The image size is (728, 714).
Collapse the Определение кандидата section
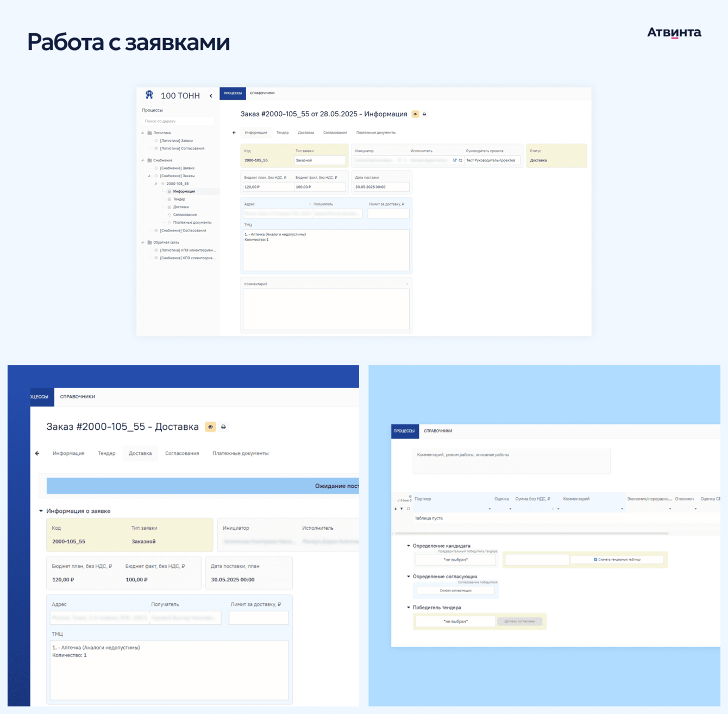point(409,546)
